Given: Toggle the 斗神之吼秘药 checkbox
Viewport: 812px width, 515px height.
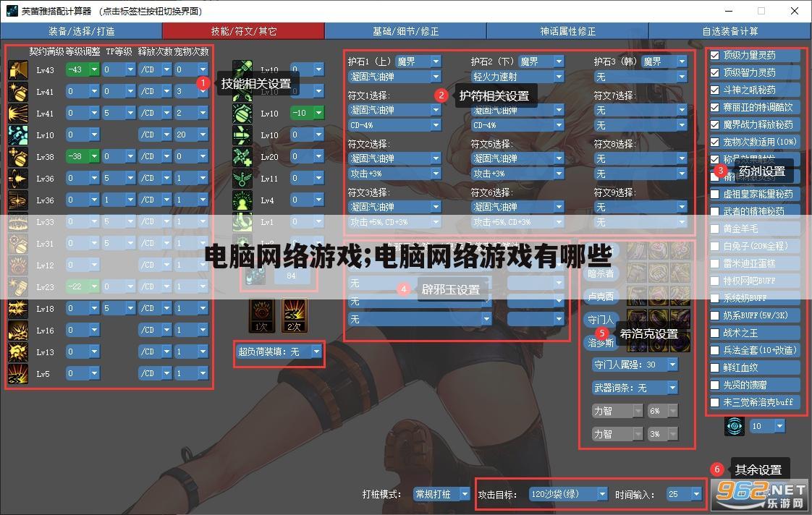Looking at the screenshot, I should [x=714, y=90].
